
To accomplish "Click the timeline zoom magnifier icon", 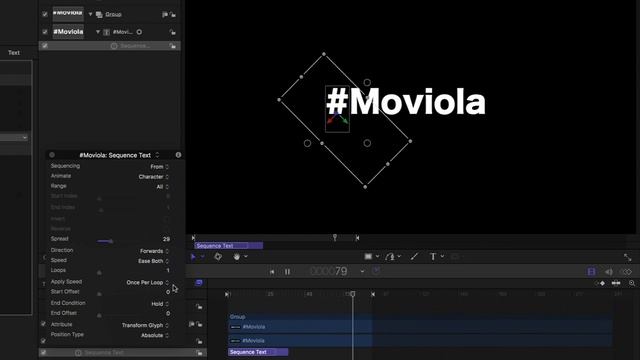I will [632, 283].
